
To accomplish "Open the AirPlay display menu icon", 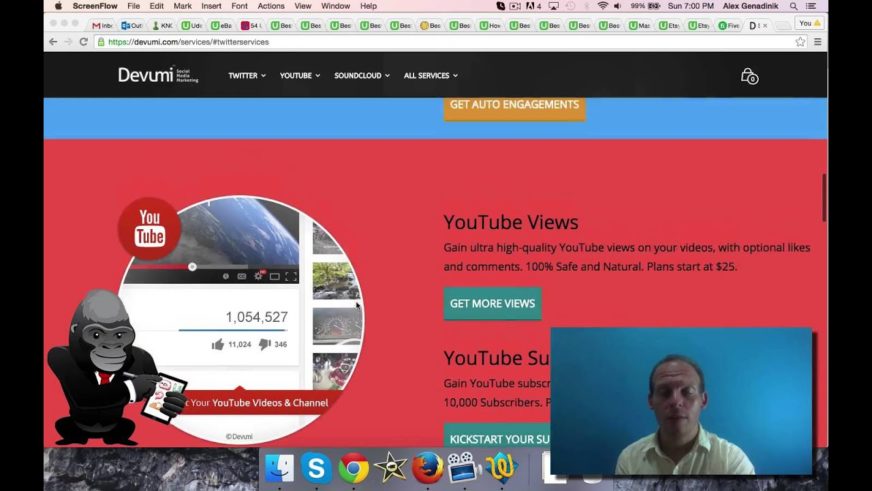I will coord(553,6).
